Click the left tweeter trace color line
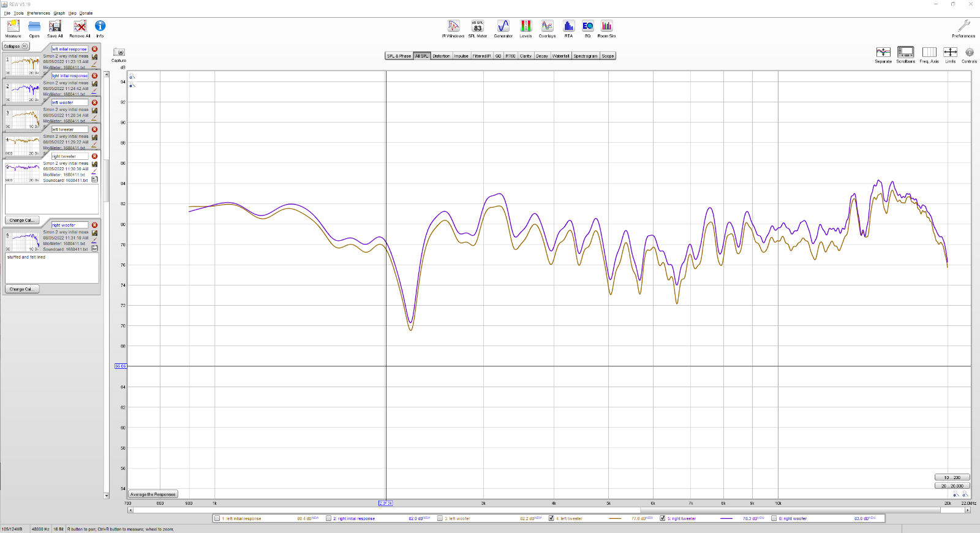This screenshot has width=980, height=533. click(x=616, y=518)
